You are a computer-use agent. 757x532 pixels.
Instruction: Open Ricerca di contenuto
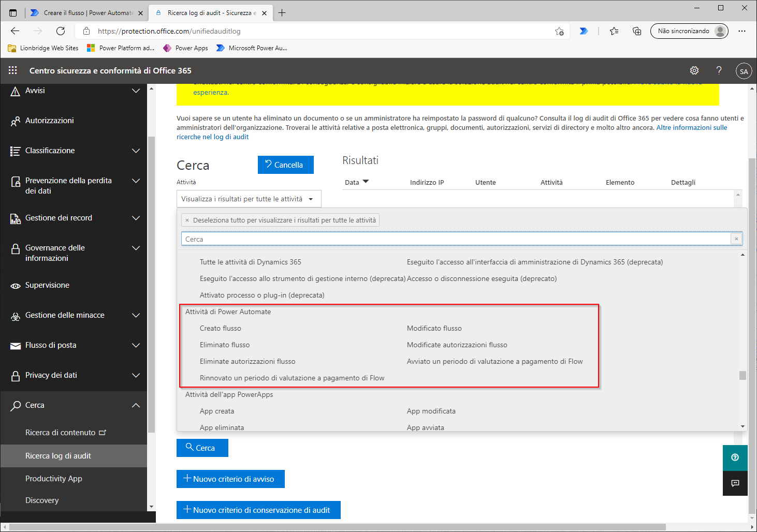pos(66,433)
